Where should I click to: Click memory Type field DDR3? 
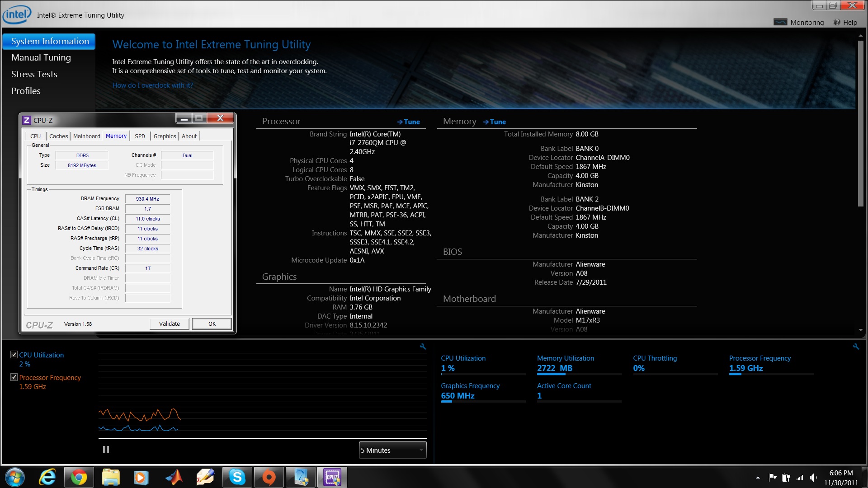coord(82,155)
